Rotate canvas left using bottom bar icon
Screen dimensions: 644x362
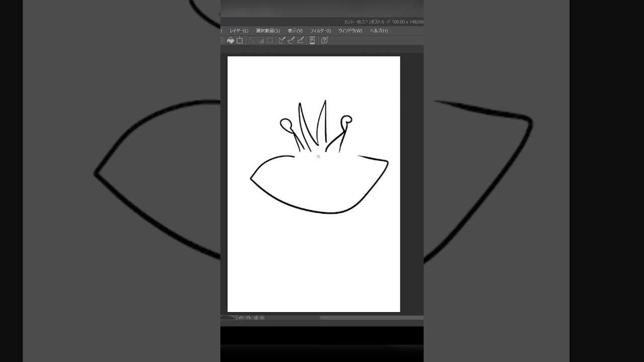241,318
